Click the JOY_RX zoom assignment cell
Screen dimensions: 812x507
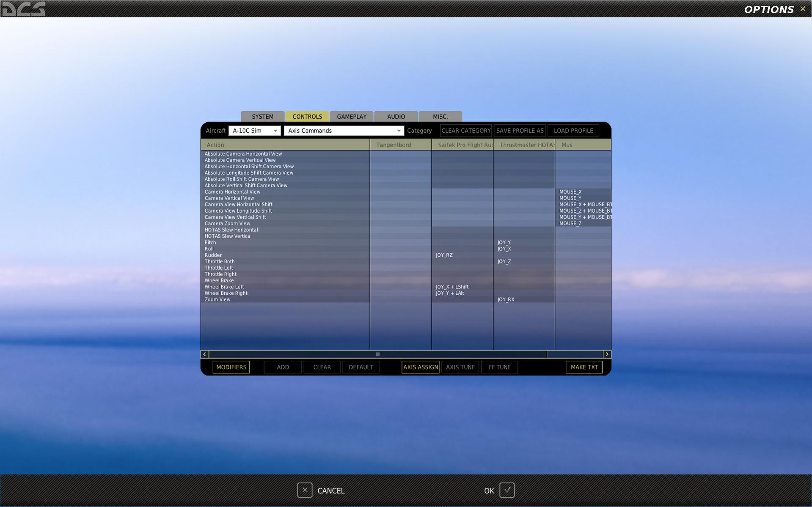pos(524,300)
